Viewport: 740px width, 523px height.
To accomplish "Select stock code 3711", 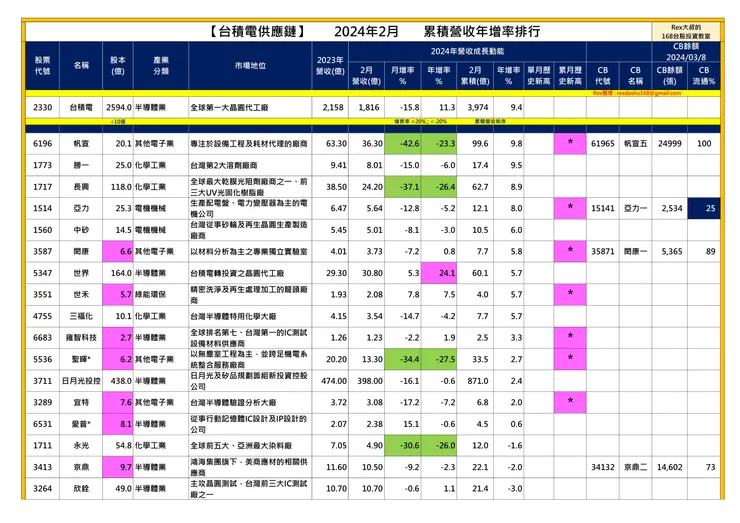I will coord(42,381).
